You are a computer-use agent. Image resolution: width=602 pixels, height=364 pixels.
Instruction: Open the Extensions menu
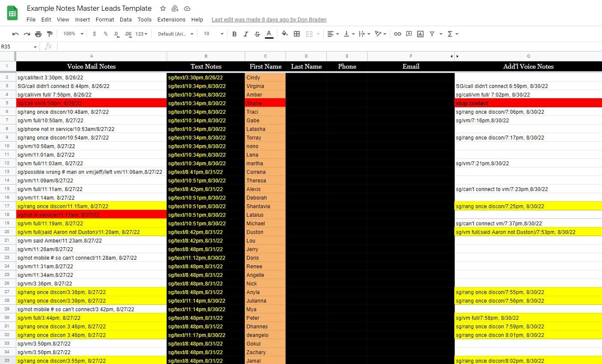[171, 20]
